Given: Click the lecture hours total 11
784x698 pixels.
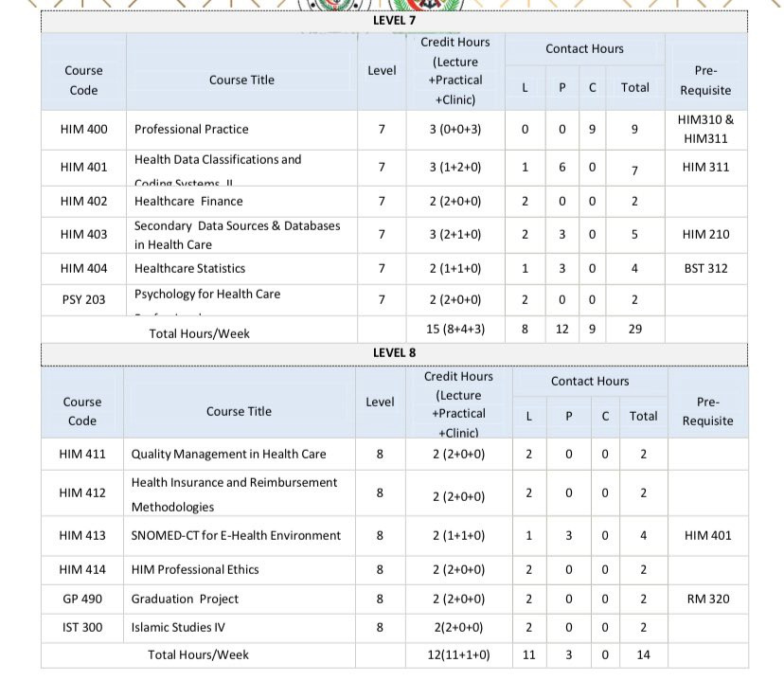Looking at the screenshot, I should (x=528, y=655).
